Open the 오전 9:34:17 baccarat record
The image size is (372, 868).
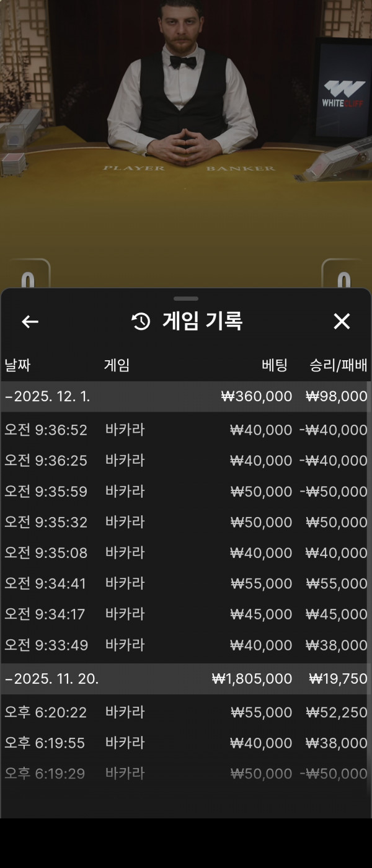coord(186,614)
